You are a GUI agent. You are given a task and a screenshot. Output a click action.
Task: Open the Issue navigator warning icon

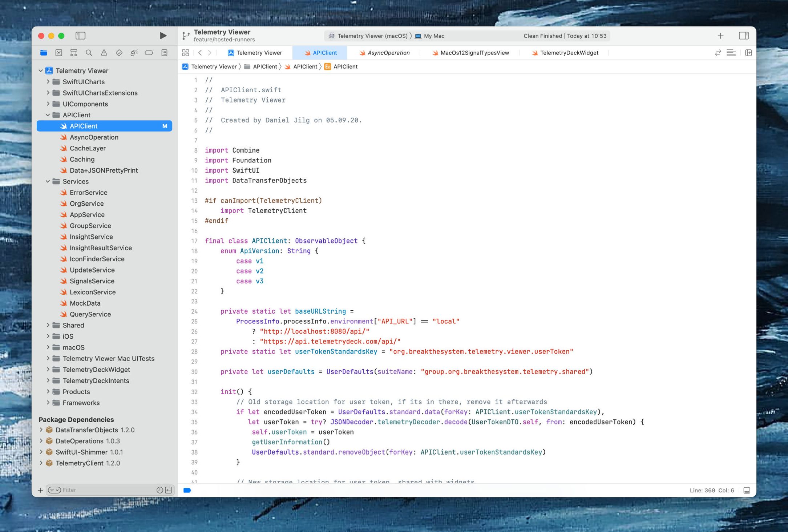pyautogui.click(x=104, y=53)
